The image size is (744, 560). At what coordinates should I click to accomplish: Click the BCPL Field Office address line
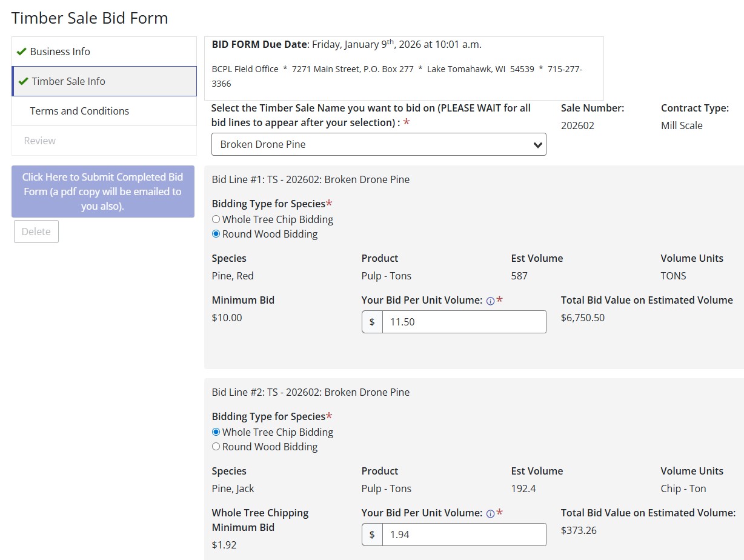point(397,76)
